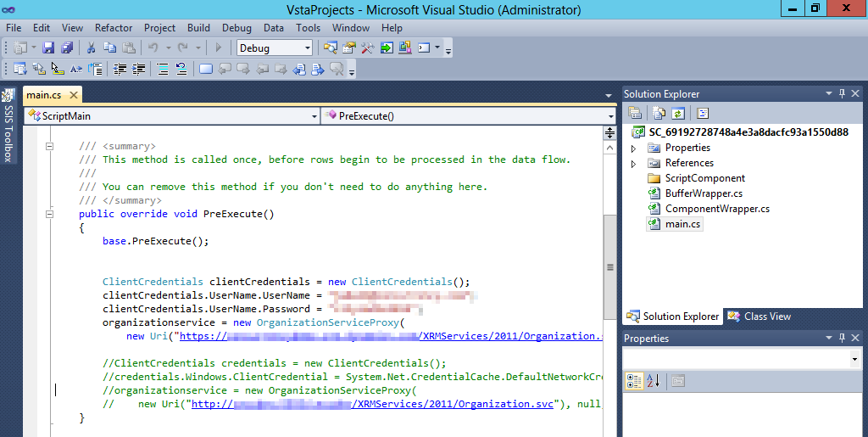This screenshot has height=437, width=868.
Task: Toggle auto-hide pin on Properties panel
Action: (842, 338)
